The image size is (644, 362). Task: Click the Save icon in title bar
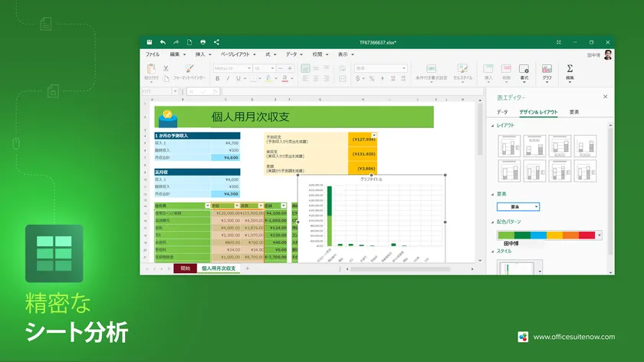(x=149, y=42)
